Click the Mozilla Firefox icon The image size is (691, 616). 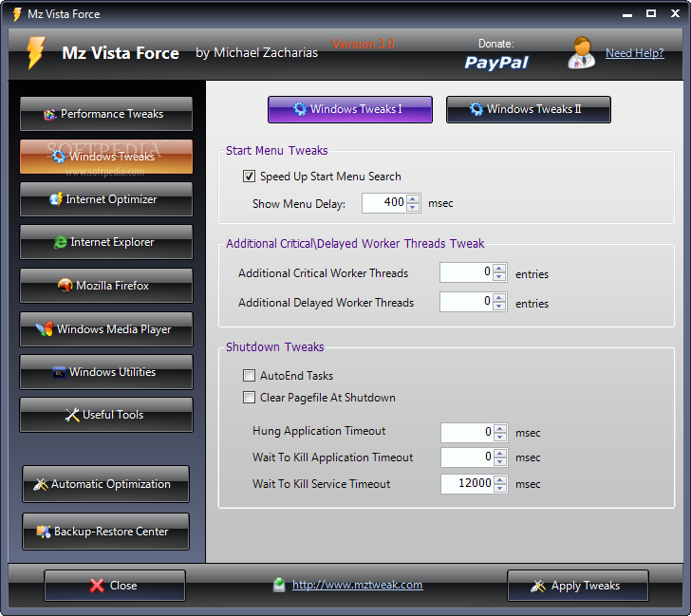(x=65, y=286)
